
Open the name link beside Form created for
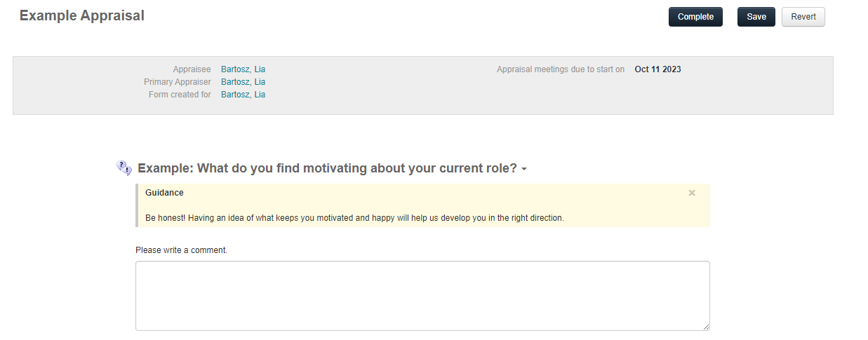243,95
